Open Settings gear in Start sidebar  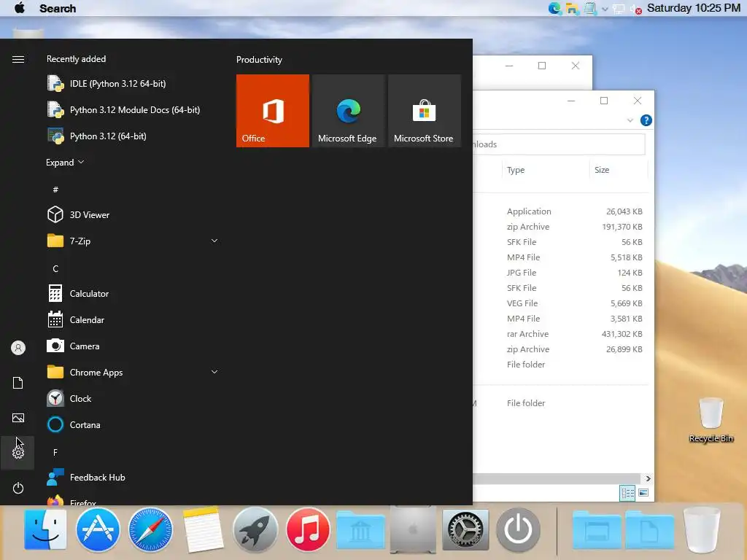(18, 453)
